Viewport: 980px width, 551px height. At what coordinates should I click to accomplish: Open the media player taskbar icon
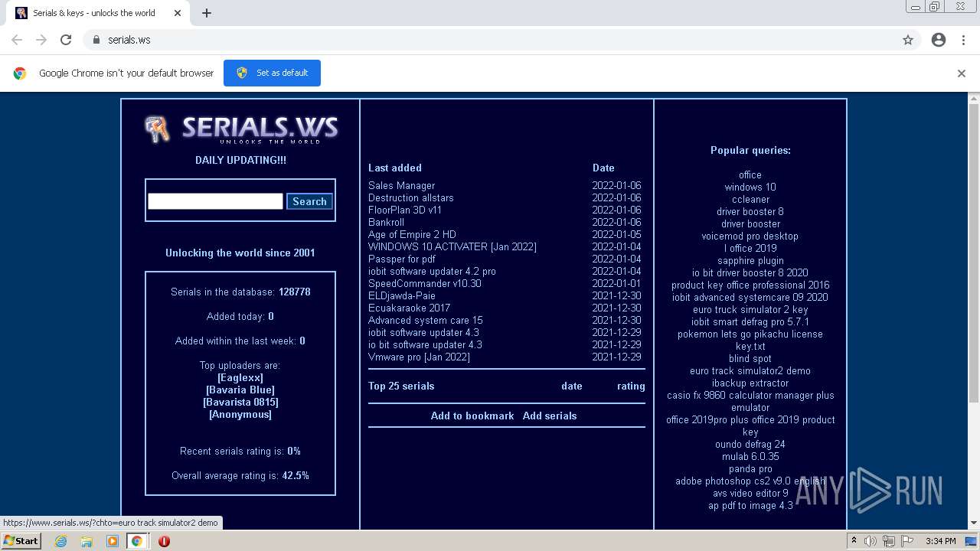click(112, 541)
